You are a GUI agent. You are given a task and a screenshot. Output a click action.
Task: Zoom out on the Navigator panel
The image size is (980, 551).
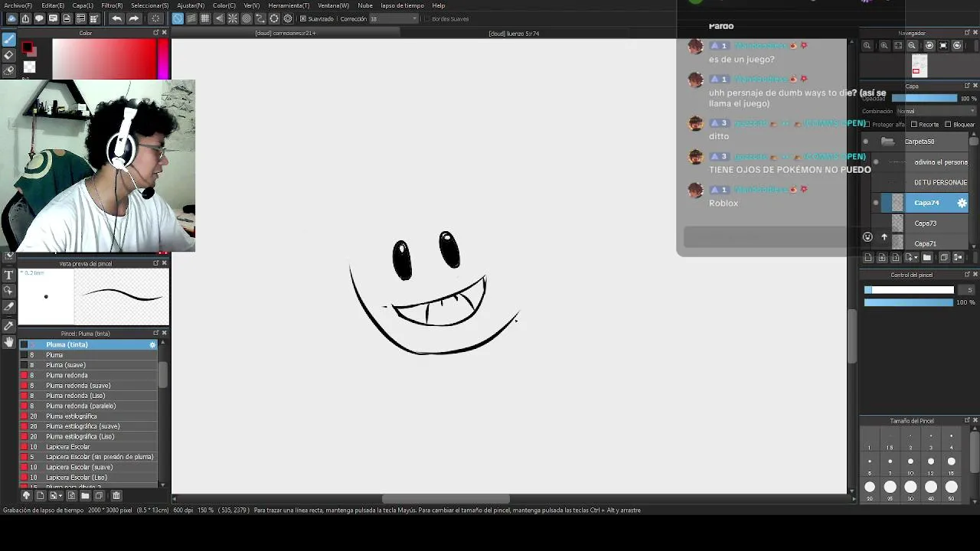pos(912,46)
